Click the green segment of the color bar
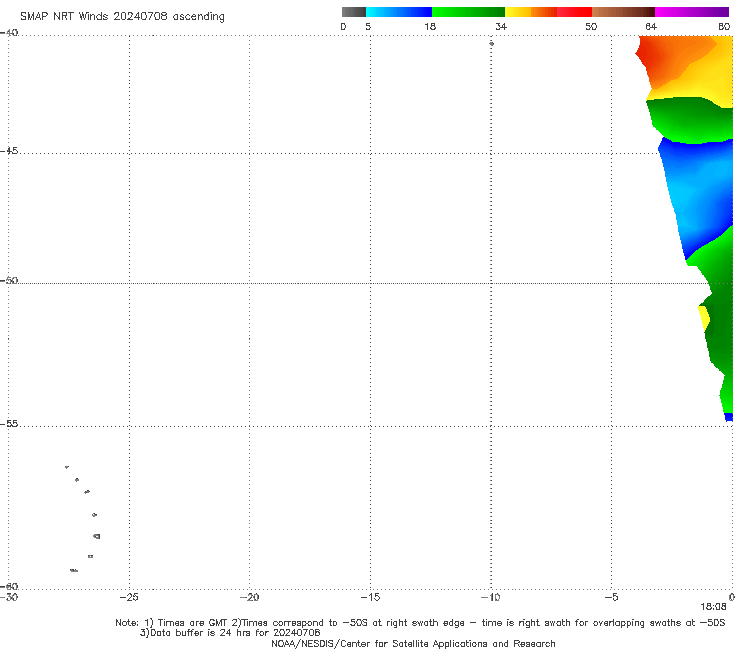This screenshot has width=740, height=650. (468, 12)
